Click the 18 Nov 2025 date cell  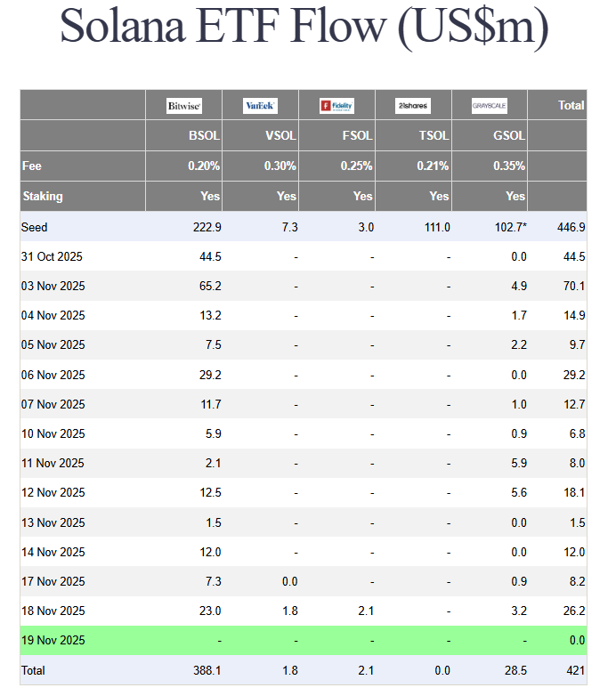click(53, 611)
